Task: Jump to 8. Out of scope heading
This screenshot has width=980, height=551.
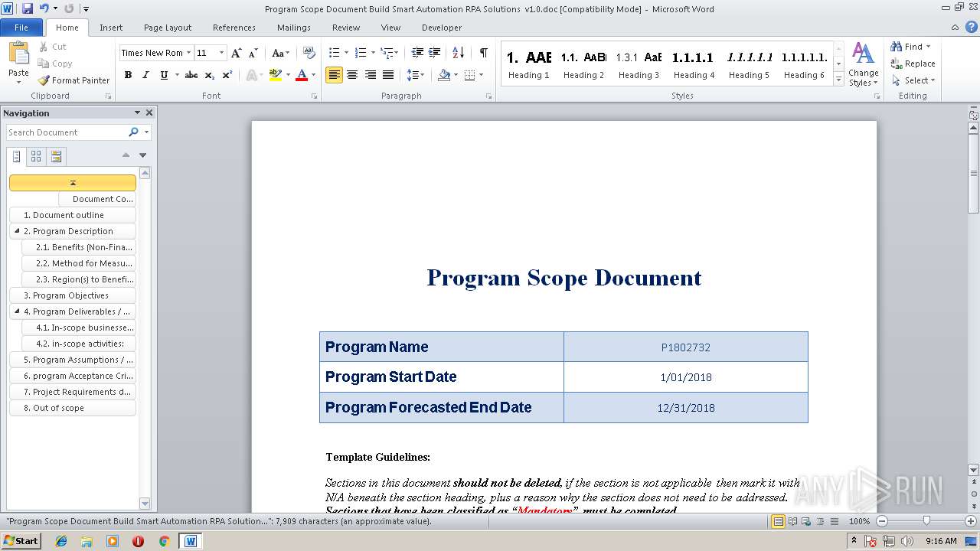Action: pos(73,408)
